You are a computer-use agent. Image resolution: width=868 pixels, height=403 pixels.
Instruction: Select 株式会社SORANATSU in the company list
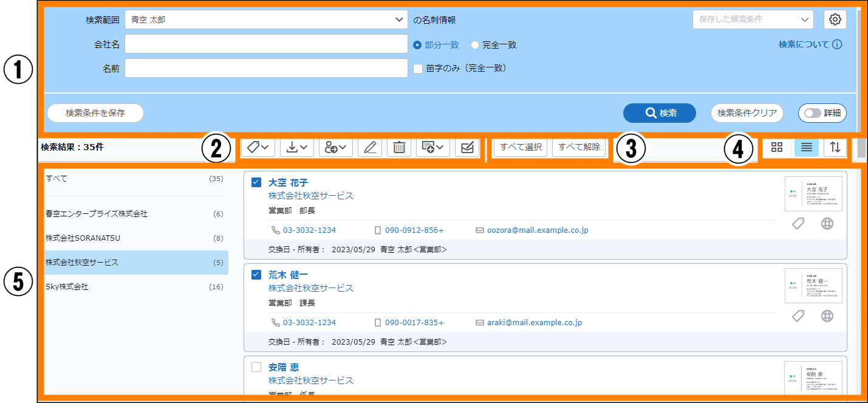(83, 238)
